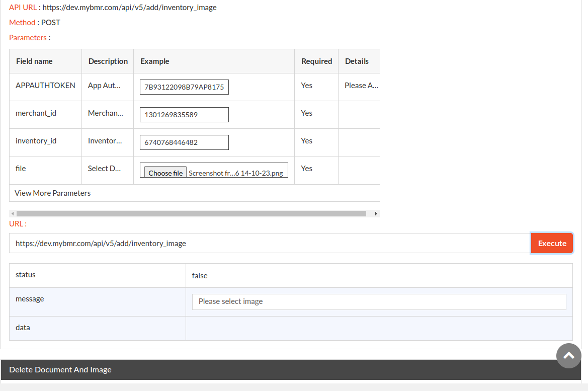Click the 'Method' label
Viewport: 588px width, 391px height.
pyautogui.click(x=22, y=23)
